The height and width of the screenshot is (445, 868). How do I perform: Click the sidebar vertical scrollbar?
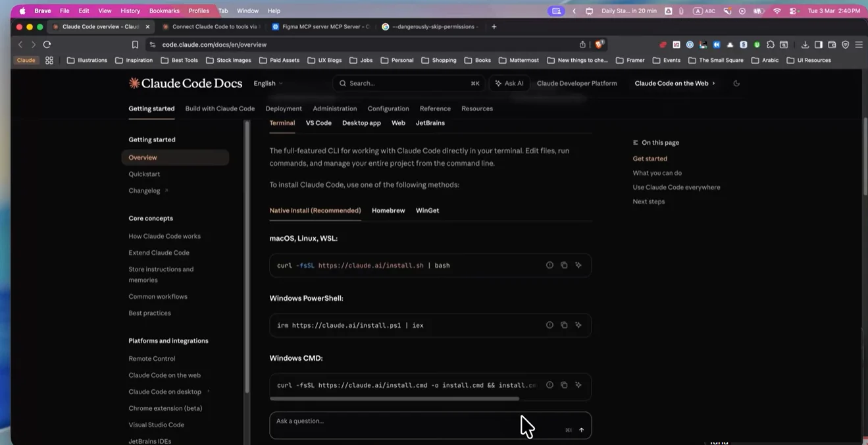pyautogui.click(x=247, y=257)
